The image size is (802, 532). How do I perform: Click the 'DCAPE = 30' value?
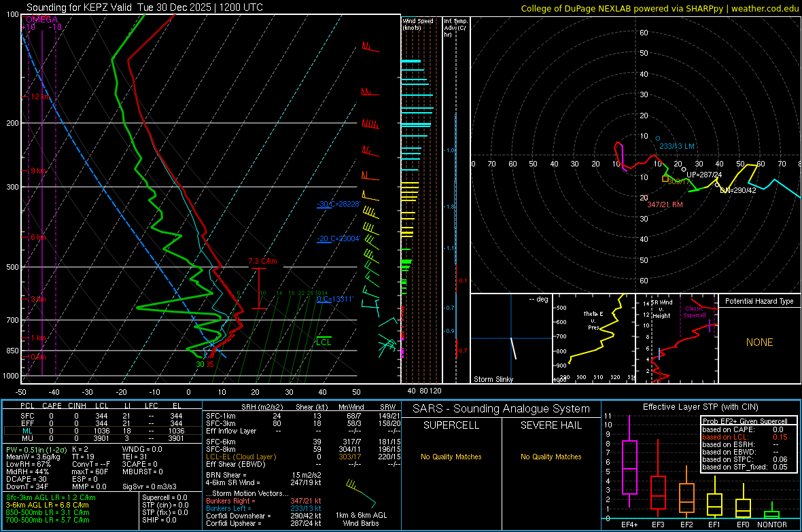coord(26,479)
